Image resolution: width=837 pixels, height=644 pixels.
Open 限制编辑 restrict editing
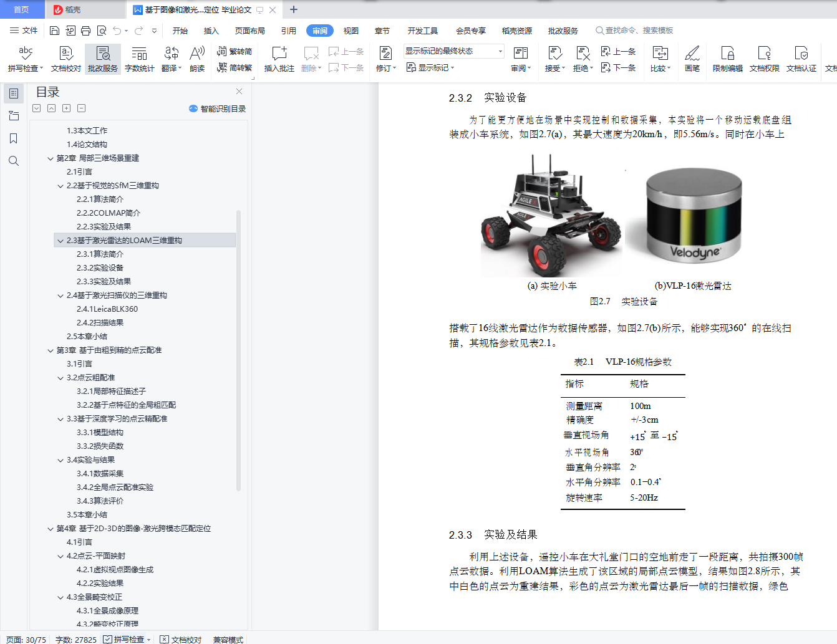pos(728,59)
